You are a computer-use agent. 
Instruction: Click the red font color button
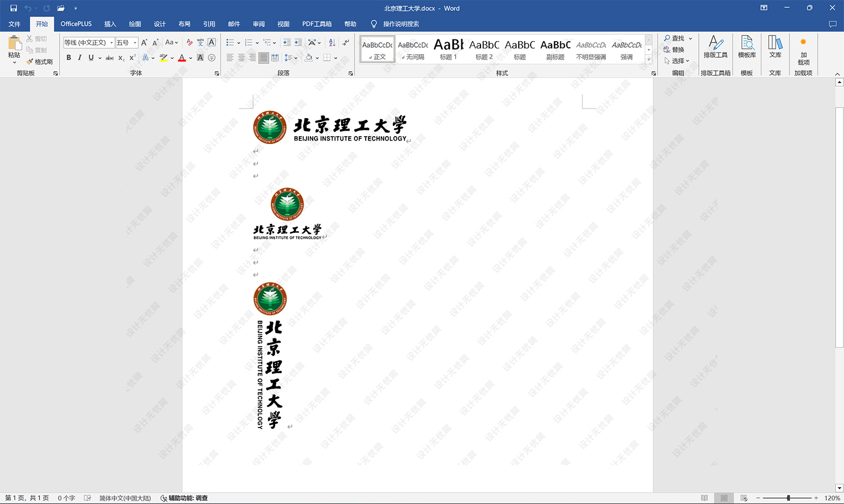click(x=182, y=58)
